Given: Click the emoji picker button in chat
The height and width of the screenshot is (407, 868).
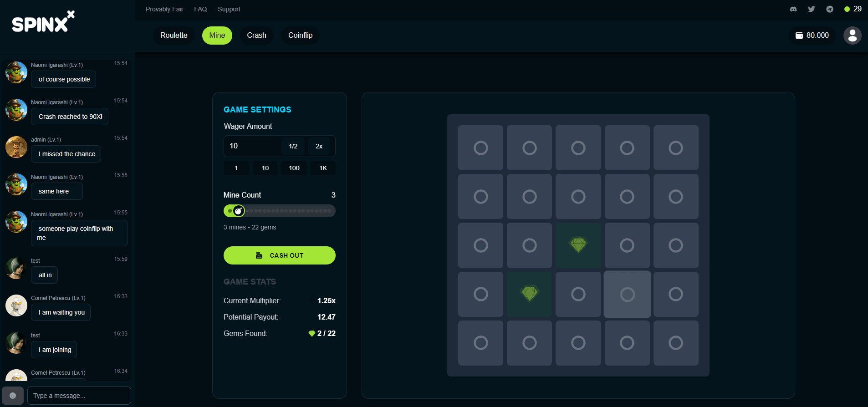Looking at the screenshot, I should coord(13,396).
